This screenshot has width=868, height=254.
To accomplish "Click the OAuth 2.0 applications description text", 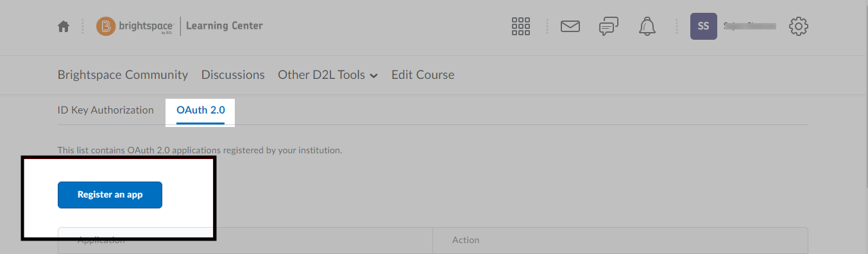I will 200,150.
